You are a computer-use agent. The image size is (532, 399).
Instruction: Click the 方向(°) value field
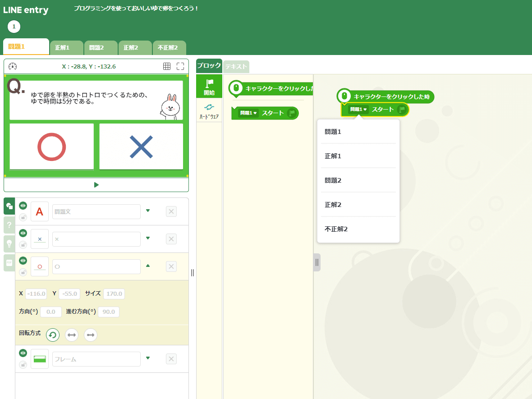[51, 312]
